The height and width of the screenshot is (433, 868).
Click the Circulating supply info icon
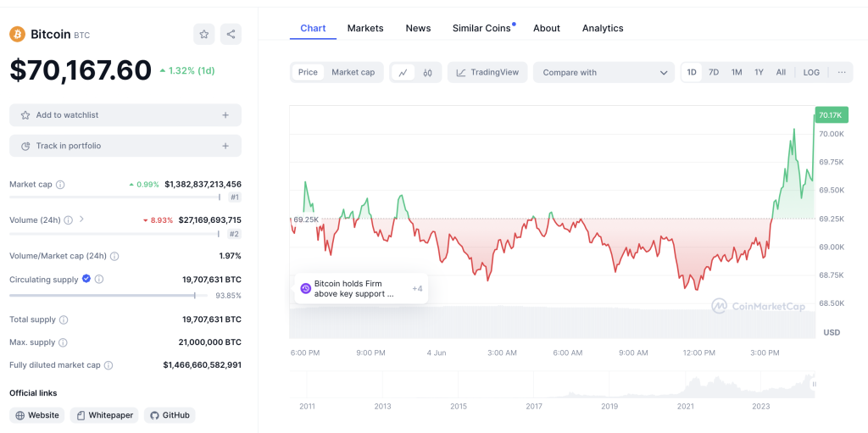coord(99,280)
